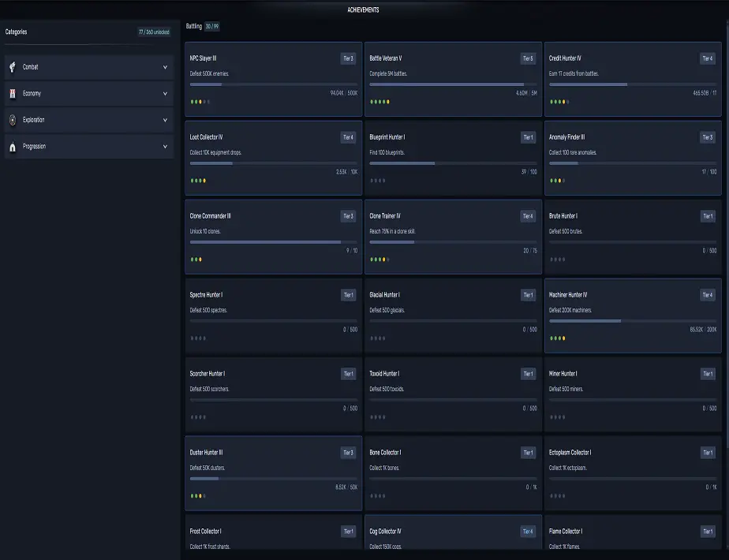Screen dimensions: 729x560
Task: Click the tier dots on Duster Hunter III
Action: 198,496
